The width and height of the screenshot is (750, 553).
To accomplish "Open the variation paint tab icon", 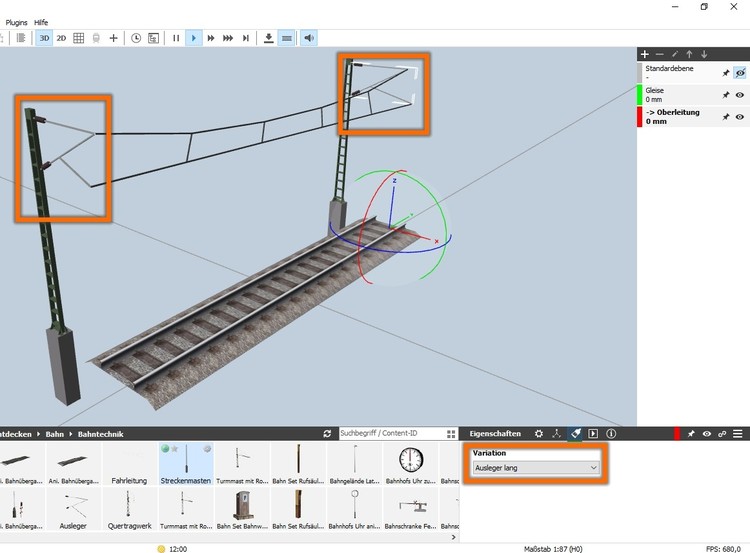I will 575,434.
